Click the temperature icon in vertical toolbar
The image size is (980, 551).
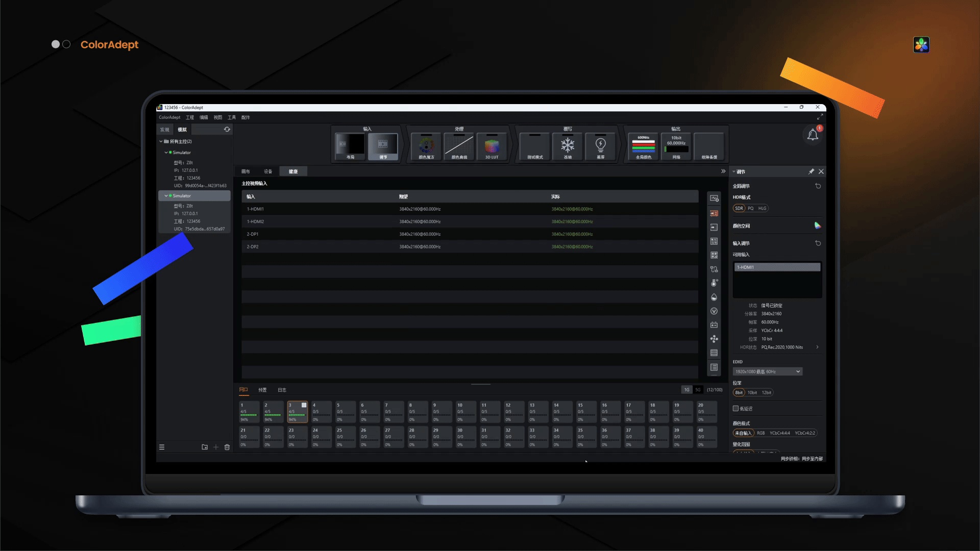click(714, 283)
